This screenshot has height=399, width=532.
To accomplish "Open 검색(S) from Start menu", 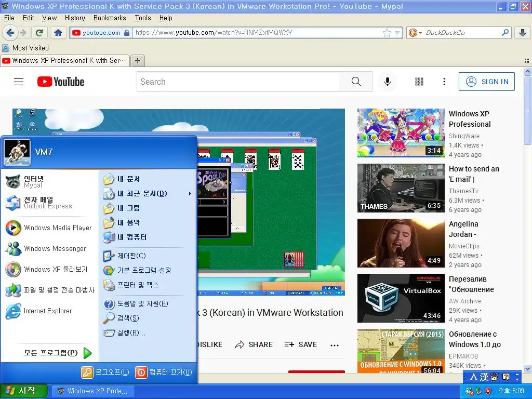I will pos(148,318).
